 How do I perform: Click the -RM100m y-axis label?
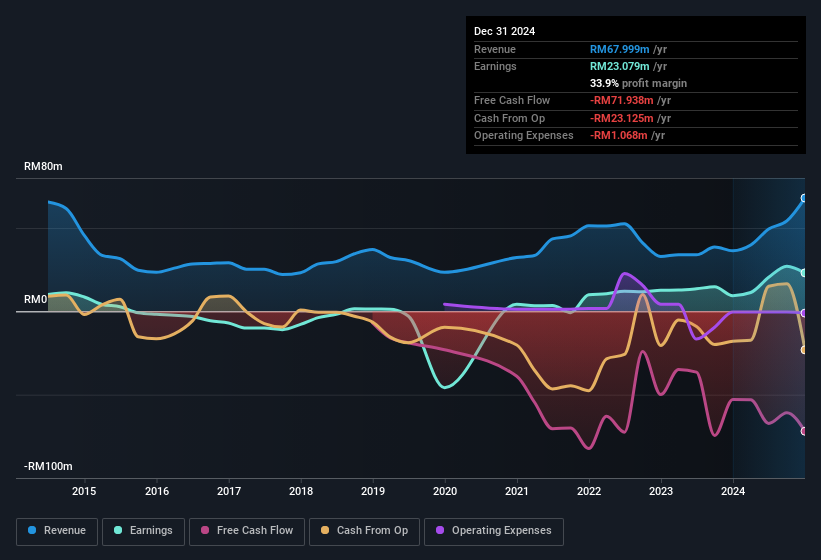point(47,467)
